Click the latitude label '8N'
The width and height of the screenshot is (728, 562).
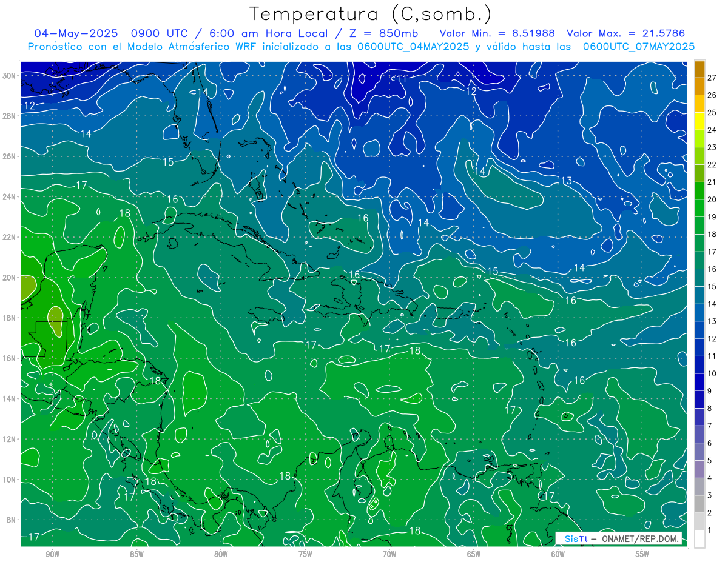(x=12, y=520)
